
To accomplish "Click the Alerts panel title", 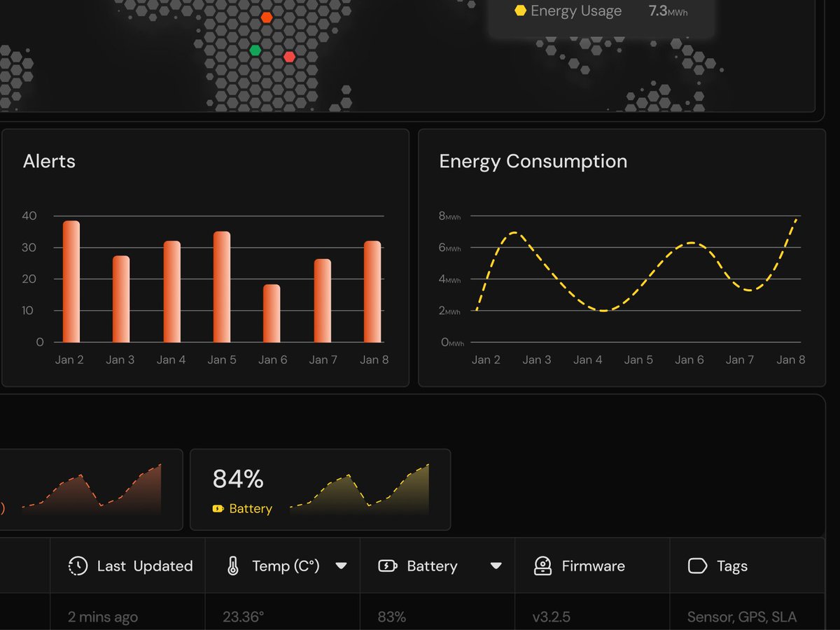I will click(x=49, y=161).
